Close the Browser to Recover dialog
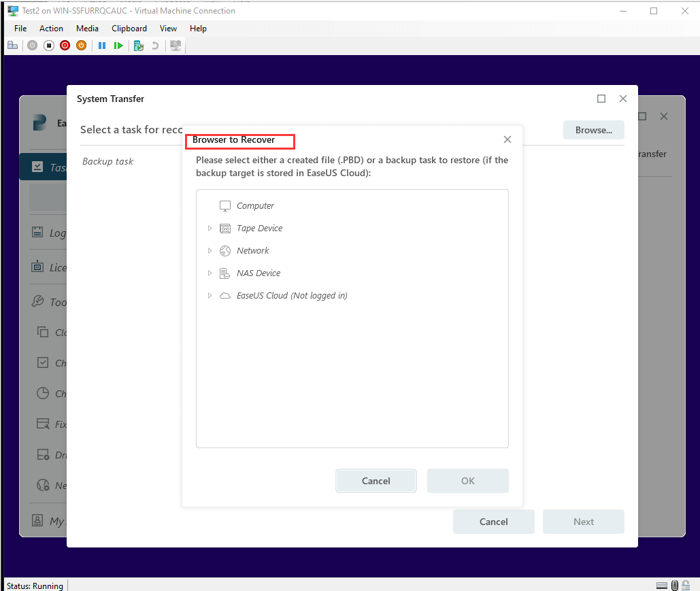The image size is (700, 591). tap(507, 139)
